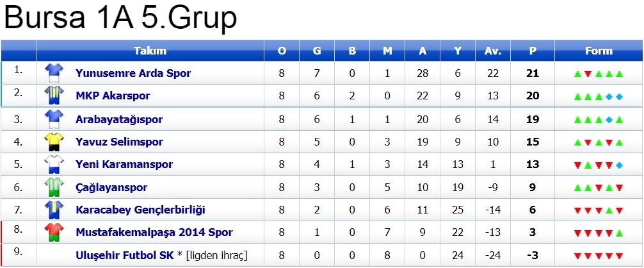The image size is (644, 268).
Task: Click Mustafakemalpaşa 2014 Spor red jersey icon
Action: (x=53, y=232)
